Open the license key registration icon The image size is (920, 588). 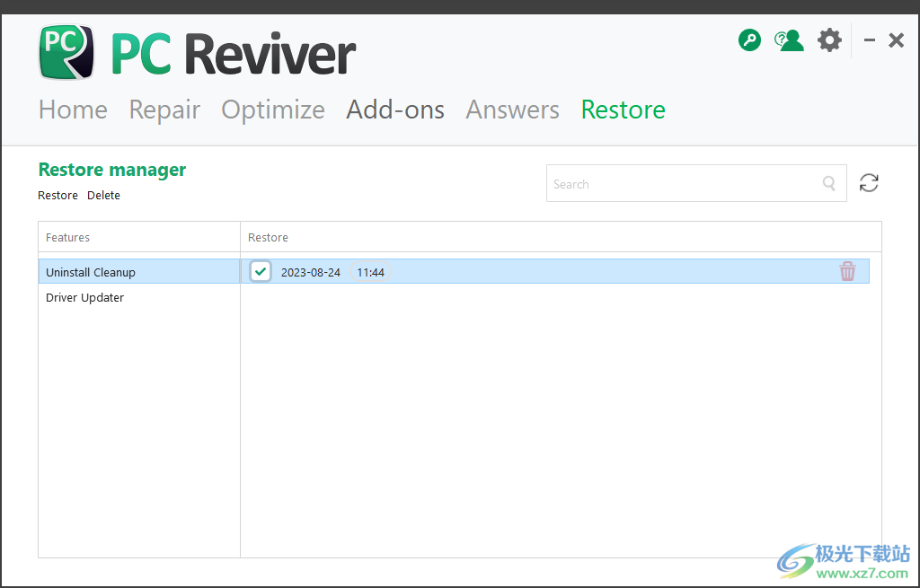click(x=749, y=40)
